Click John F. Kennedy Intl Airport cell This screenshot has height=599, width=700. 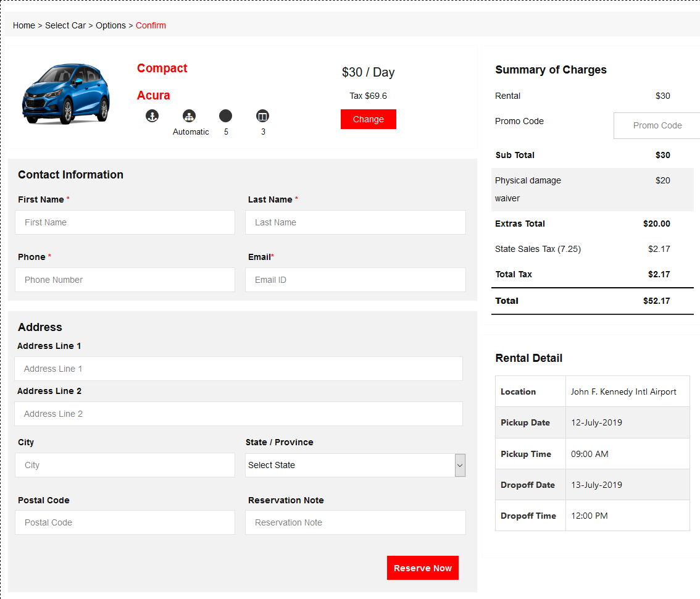[628, 392]
